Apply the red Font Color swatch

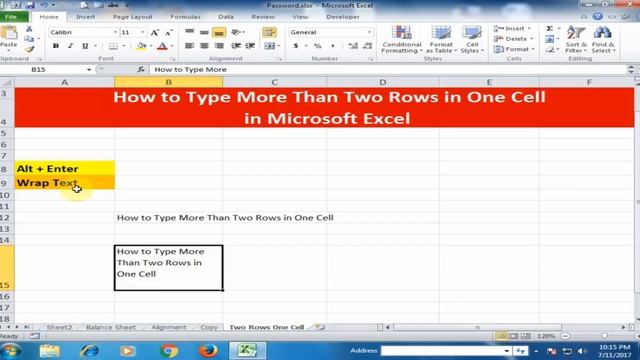click(162, 46)
